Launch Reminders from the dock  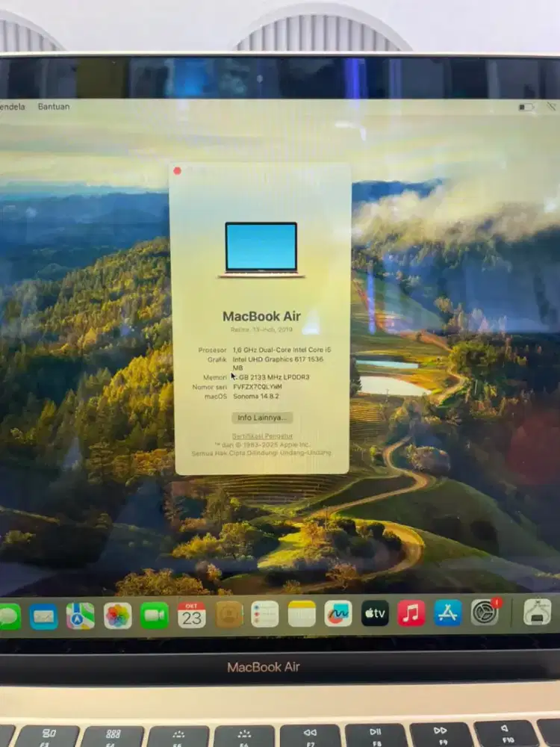[265, 614]
